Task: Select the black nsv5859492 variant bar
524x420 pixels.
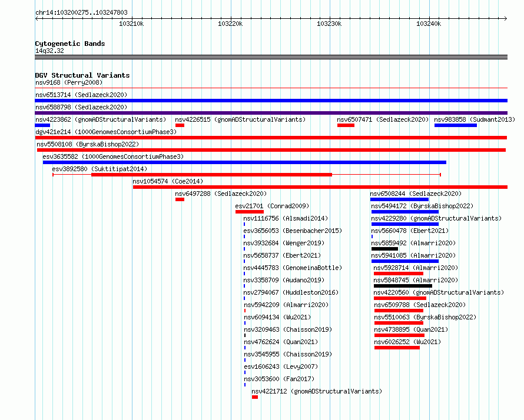Action: 384,249
